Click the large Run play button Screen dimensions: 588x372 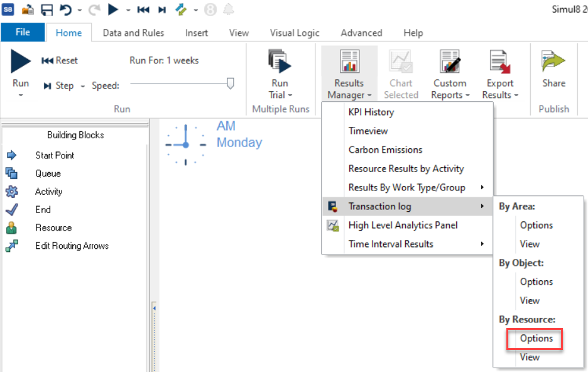pos(21,62)
